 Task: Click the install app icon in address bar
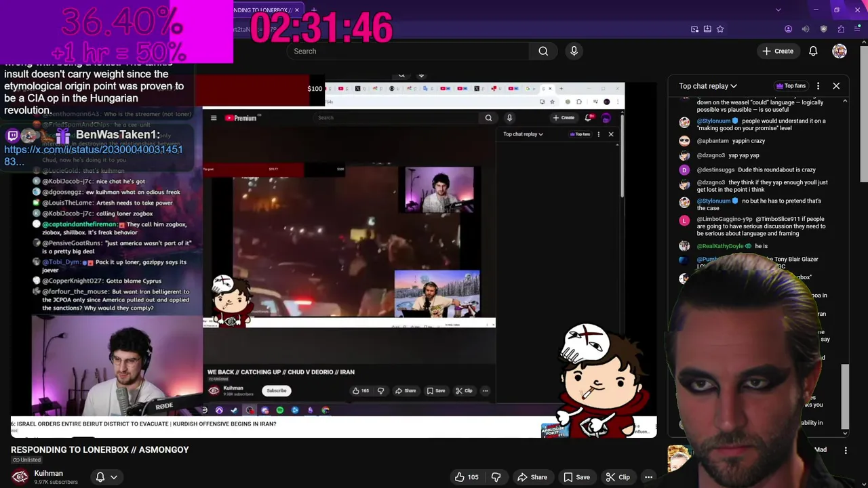click(x=707, y=29)
